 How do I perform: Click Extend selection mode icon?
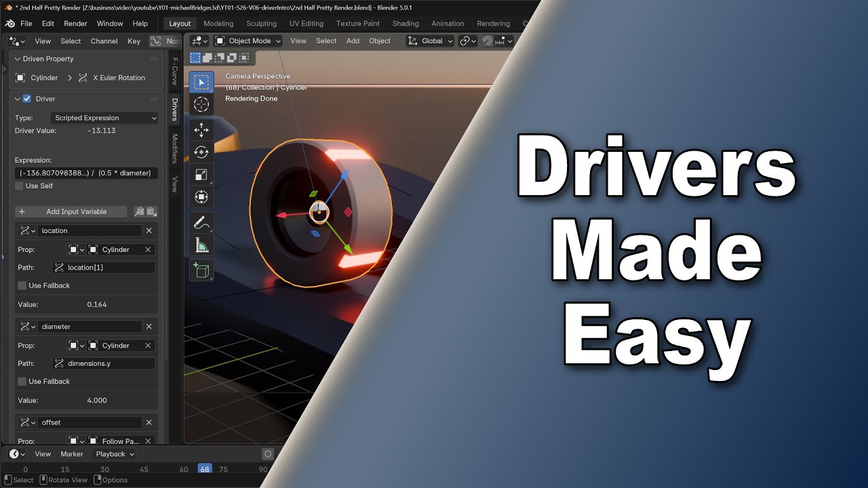tap(208, 58)
